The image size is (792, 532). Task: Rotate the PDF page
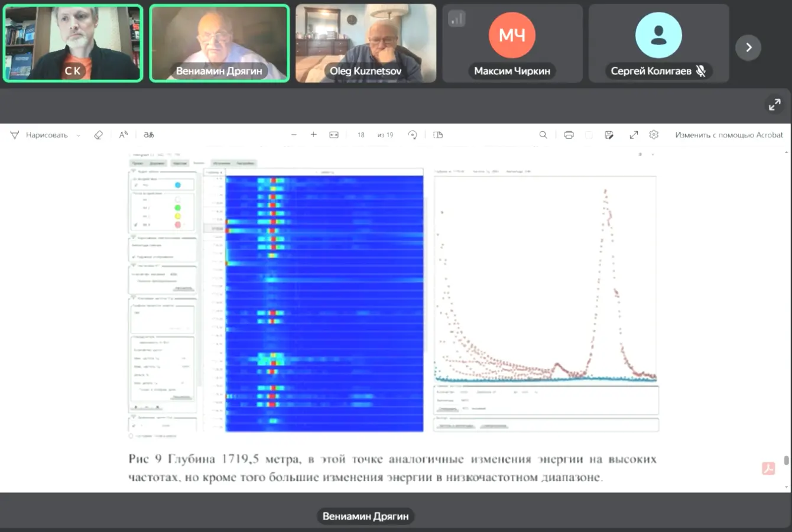pyautogui.click(x=413, y=135)
